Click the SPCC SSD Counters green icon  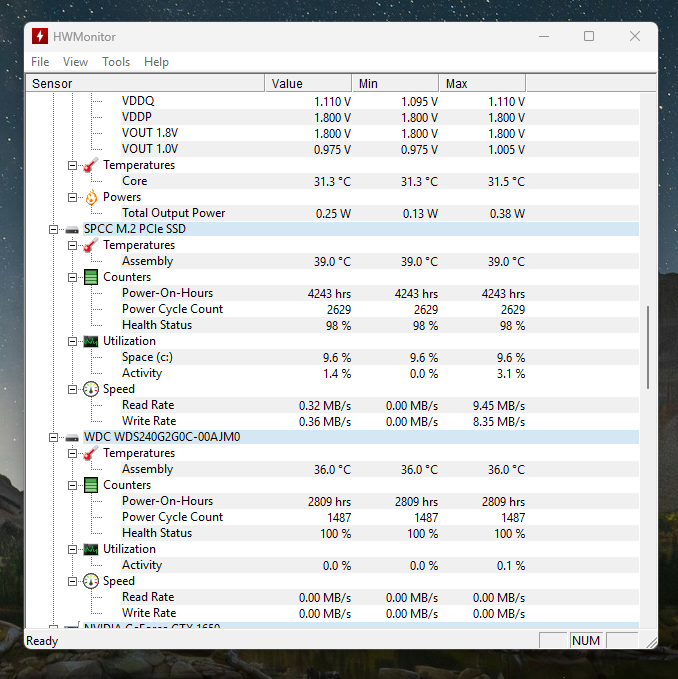(91, 277)
